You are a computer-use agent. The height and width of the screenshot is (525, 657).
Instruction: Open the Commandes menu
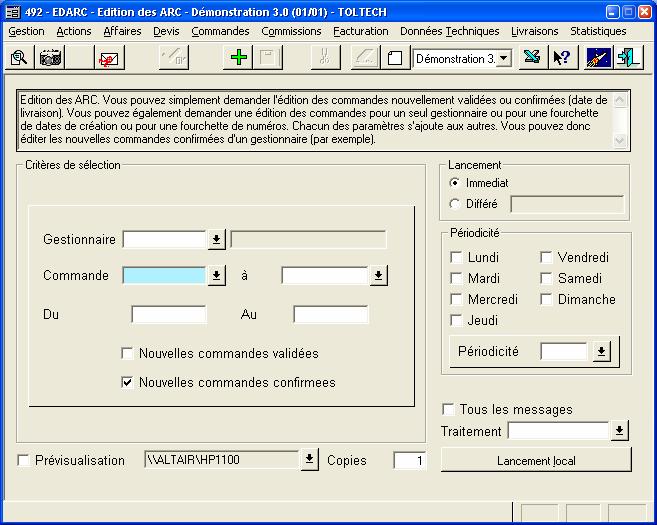coord(220,31)
